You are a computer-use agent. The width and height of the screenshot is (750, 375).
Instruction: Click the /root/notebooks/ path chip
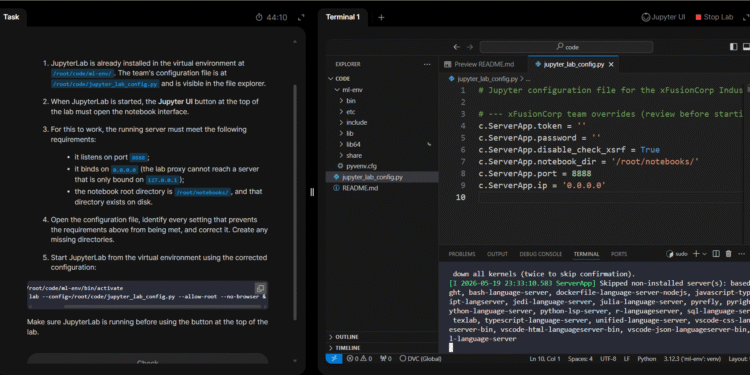[203, 192]
